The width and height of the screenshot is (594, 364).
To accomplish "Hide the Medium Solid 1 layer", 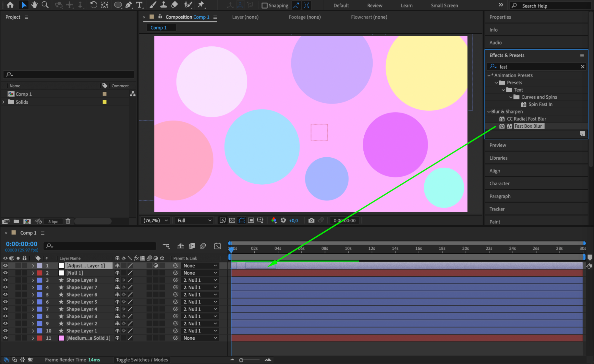I will pyautogui.click(x=5, y=338).
